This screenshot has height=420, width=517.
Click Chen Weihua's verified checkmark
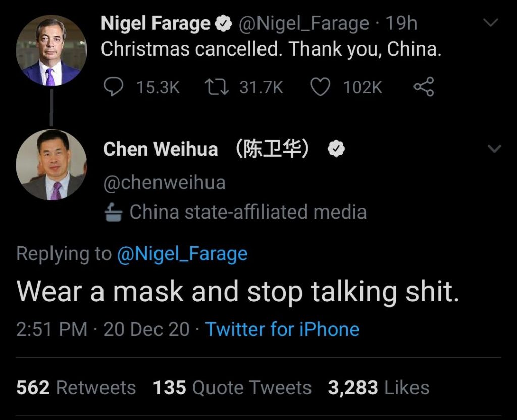pos(337,148)
